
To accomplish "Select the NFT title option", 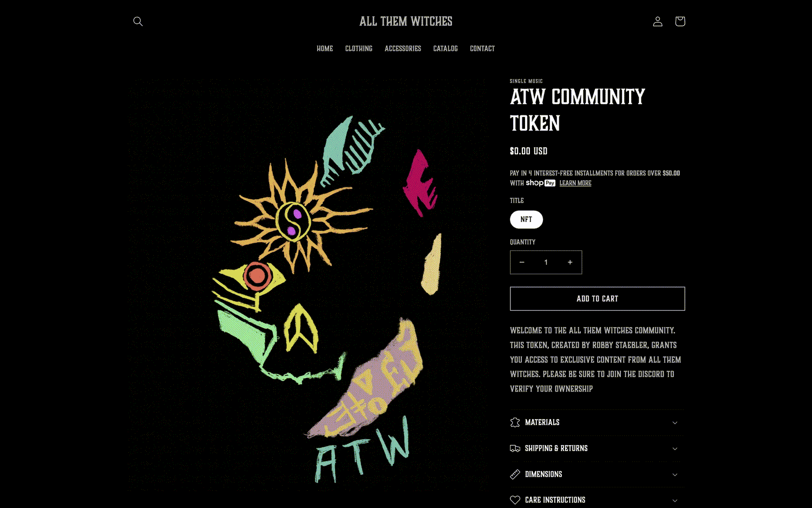I will (526, 219).
